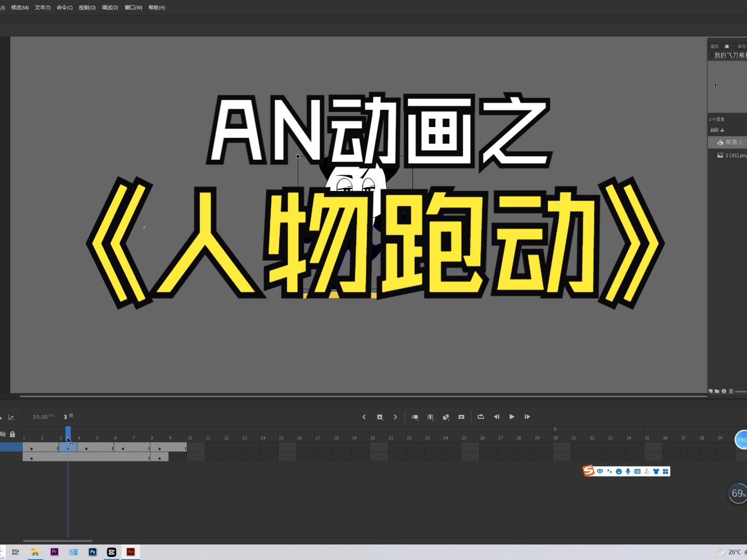Select the top layer keyframe between frames 4 and 5
The image size is (747, 560).
(86, 449)
